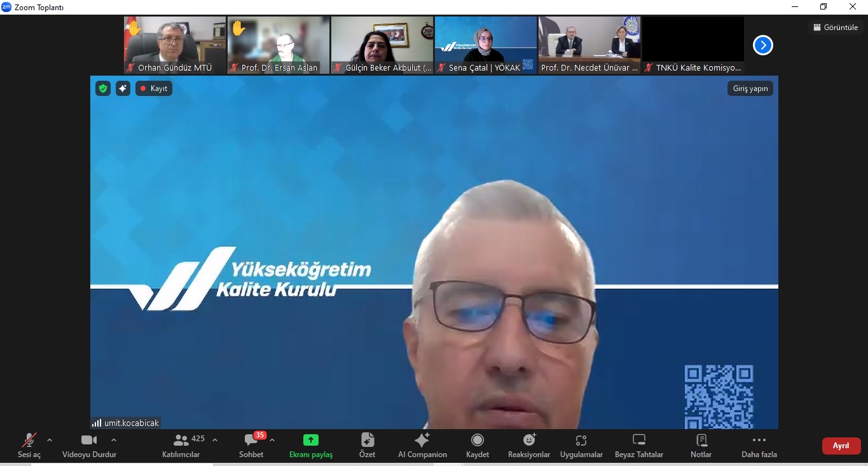
Task: Click the Giriş yapın sign-in button
Action: [x=750, y=88]
